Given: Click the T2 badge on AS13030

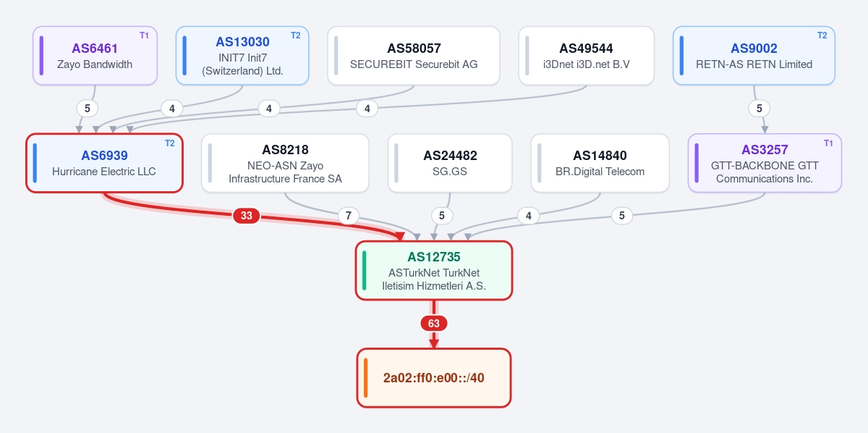Looking at the screenshot, I should click(x=295, y=35).
